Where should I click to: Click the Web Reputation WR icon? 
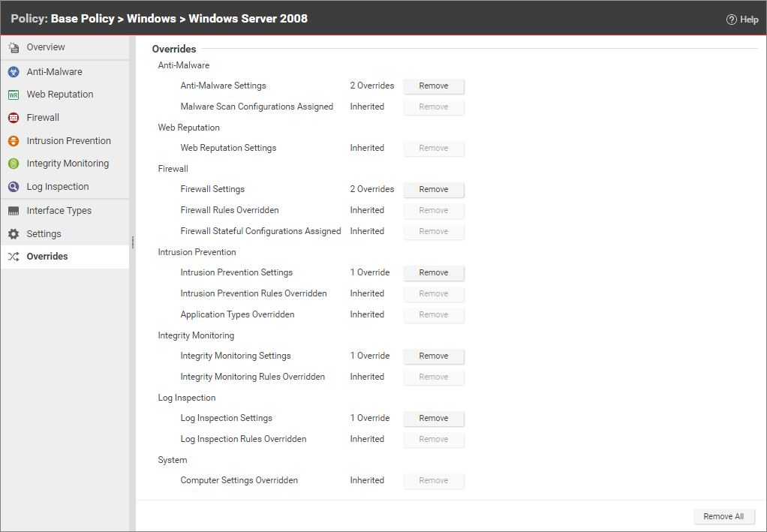pos(14,95)
